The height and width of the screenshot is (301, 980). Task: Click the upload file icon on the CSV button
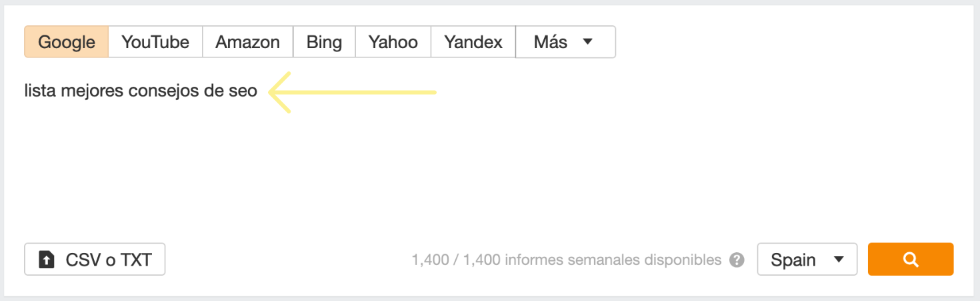tap(46, 260)
